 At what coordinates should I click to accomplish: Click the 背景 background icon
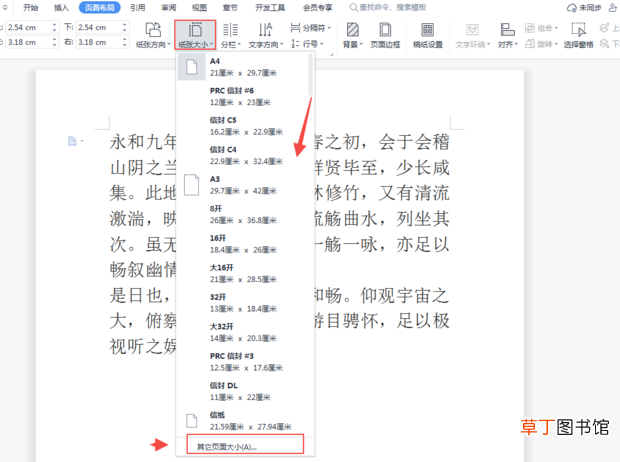tap(352, 30)
